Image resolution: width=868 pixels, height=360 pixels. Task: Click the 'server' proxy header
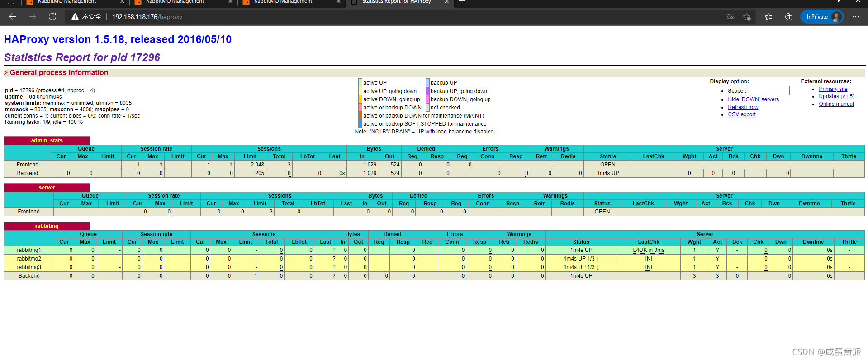47,188
